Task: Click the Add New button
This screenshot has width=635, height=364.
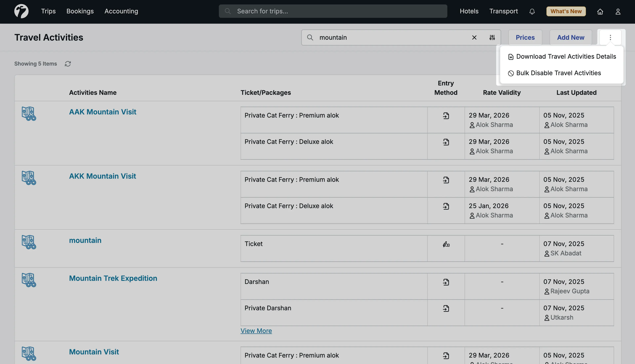Action: point(571,38)
